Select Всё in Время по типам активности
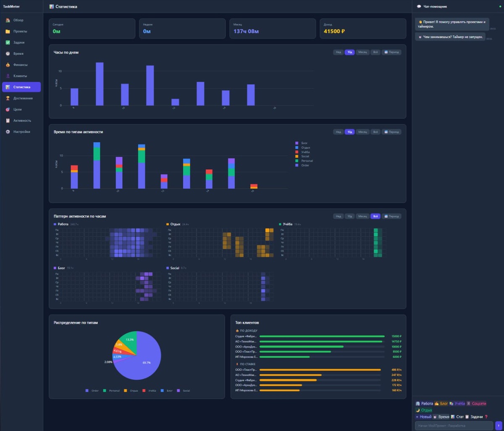Image resolution: width=504 pixels, height=431 pixels. 375,132
